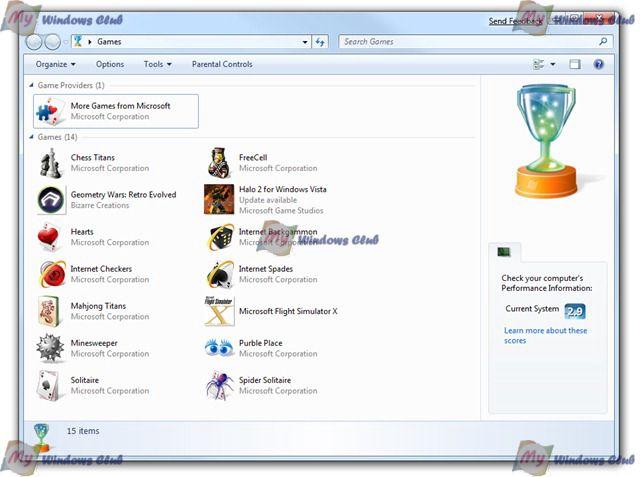Screen dimensions: 640x477
Task: Click the Games breadcrumb in the address bar
Action: click(x=109, y=42)
